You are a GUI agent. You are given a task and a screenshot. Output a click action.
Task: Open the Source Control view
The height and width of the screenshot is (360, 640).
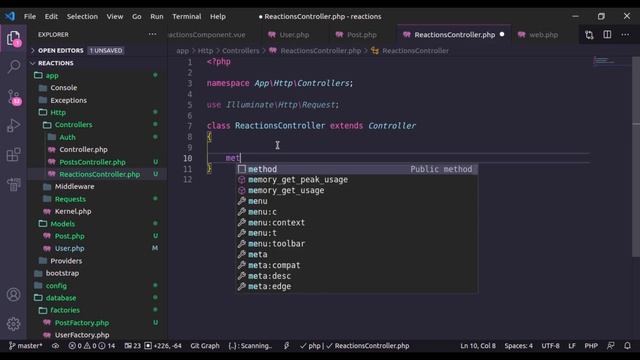[13, 98]
